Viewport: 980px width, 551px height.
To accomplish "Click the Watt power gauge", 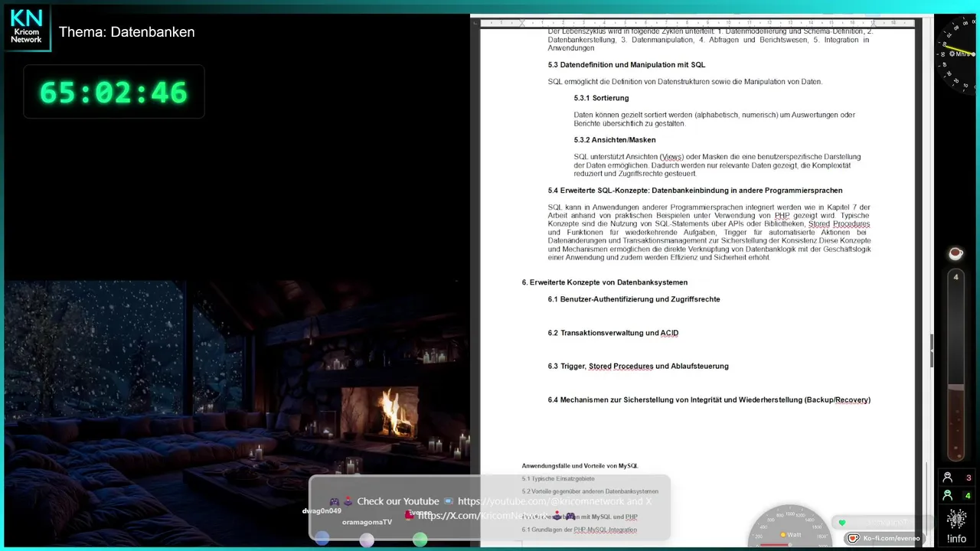I will coord(789,527).
